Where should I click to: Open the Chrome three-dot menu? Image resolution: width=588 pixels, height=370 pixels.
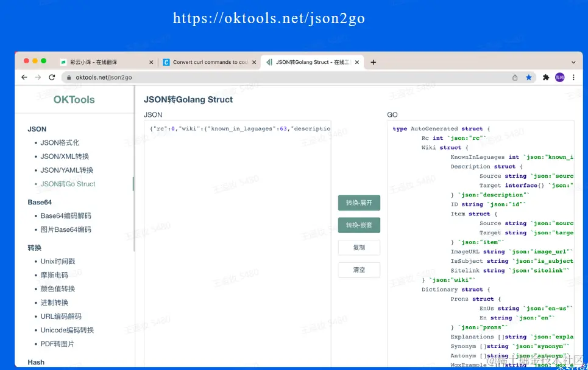click(573, 77)
